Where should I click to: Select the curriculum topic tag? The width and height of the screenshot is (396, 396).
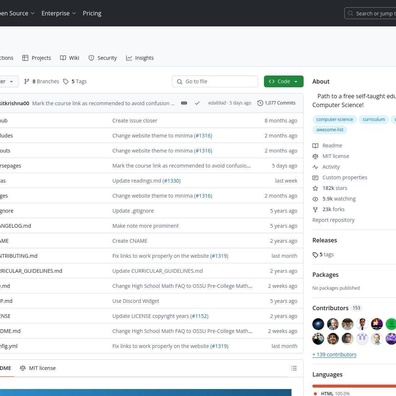374,119
